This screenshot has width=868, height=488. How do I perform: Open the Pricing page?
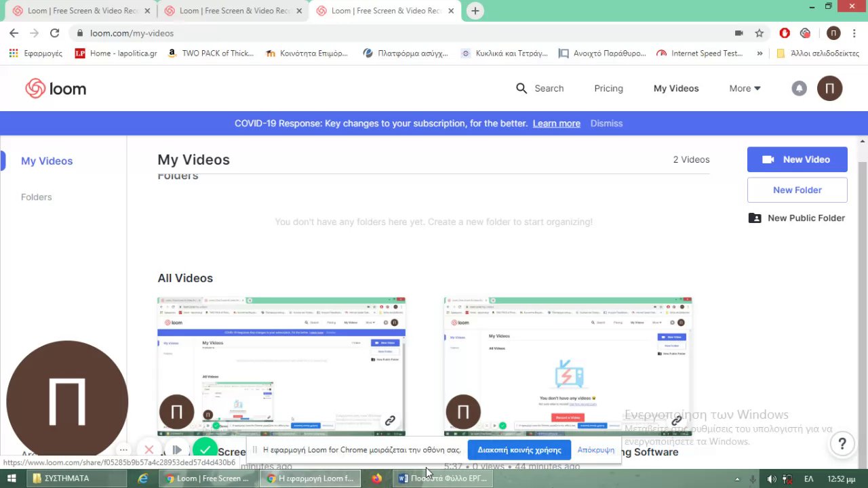608,88
